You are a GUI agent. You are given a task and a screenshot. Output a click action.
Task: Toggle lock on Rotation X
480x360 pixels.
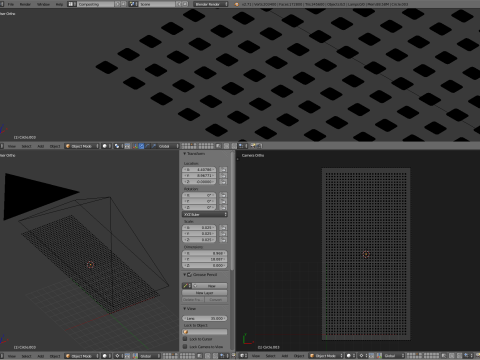click(x=223, y=195)
